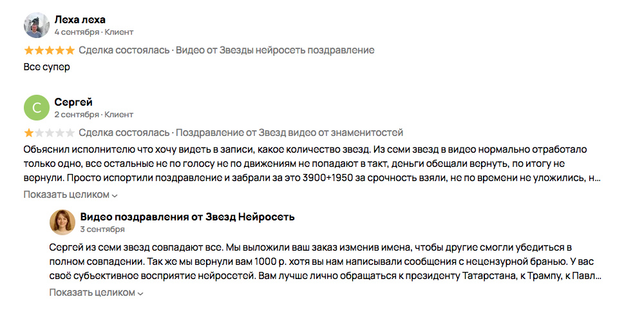Click "Сделка состоялась" in Сергей's review

coord(124,133)
